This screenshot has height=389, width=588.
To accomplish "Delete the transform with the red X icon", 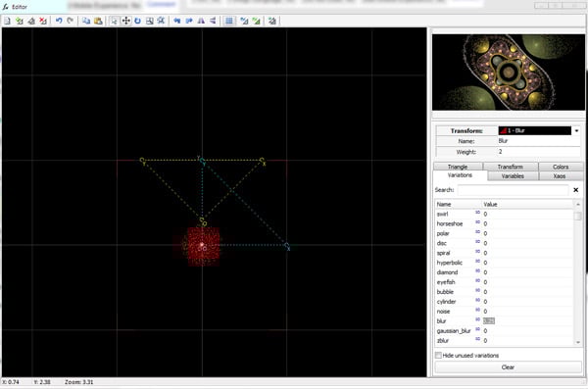I will pyautogui.click(x=43, y=21).
